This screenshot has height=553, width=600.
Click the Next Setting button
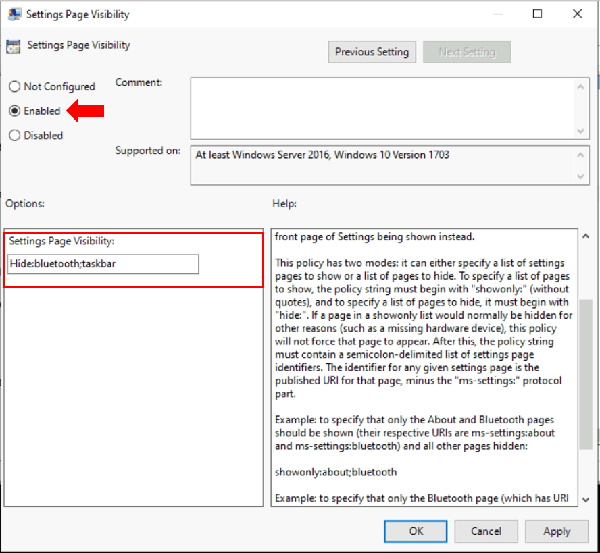466,52
